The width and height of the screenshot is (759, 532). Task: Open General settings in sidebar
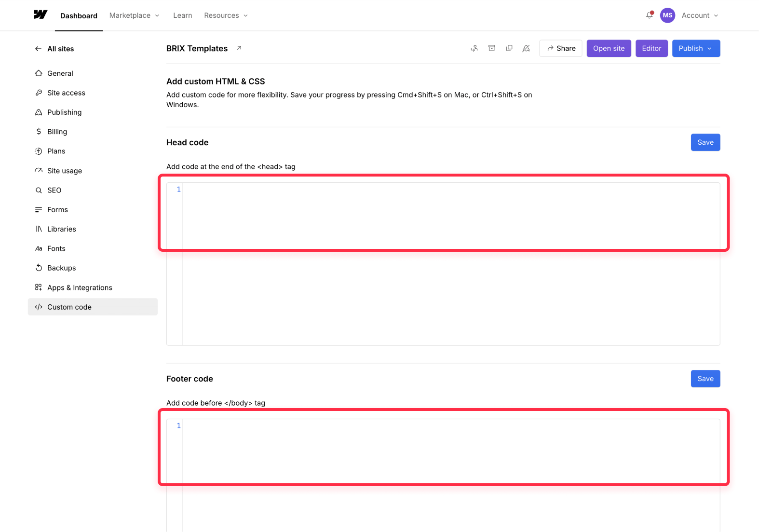tap(93, 73)
